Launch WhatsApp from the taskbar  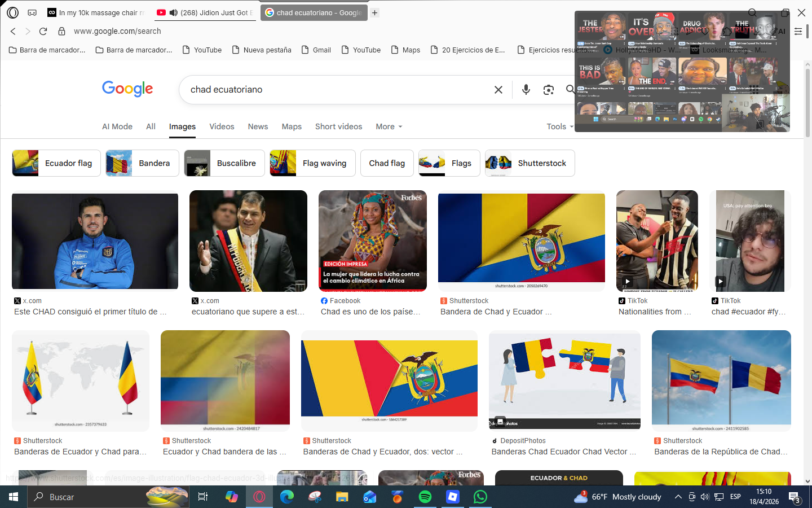[x=480, y=497]
